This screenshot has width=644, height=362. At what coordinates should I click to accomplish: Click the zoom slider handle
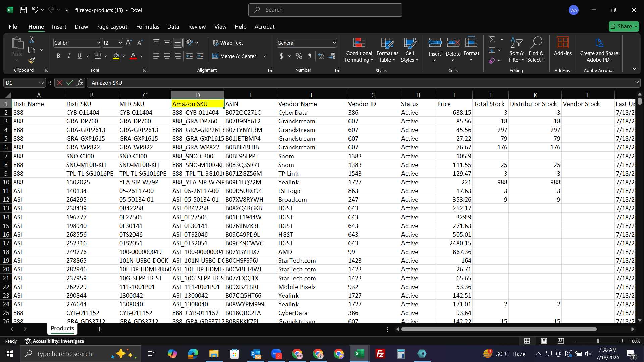pos(598,341)
